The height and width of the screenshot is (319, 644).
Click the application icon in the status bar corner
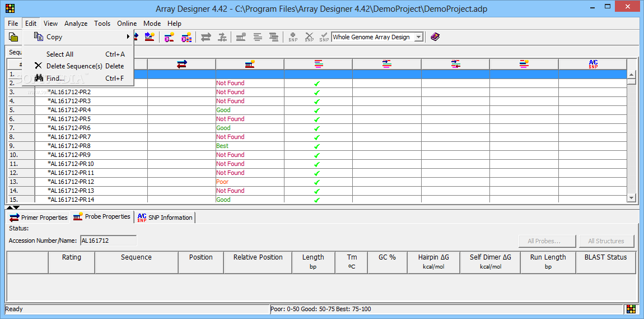click(x=631, y=309)
